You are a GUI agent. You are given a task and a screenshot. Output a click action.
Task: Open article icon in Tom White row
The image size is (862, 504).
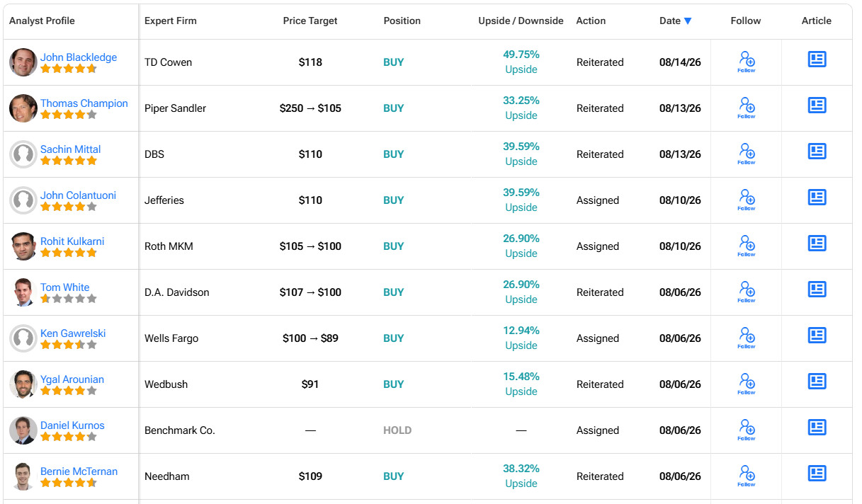(817, 290)
